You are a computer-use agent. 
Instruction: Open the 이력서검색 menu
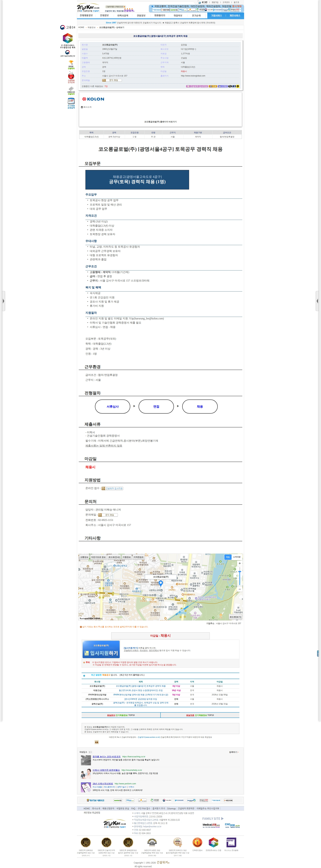coord(123,16)
